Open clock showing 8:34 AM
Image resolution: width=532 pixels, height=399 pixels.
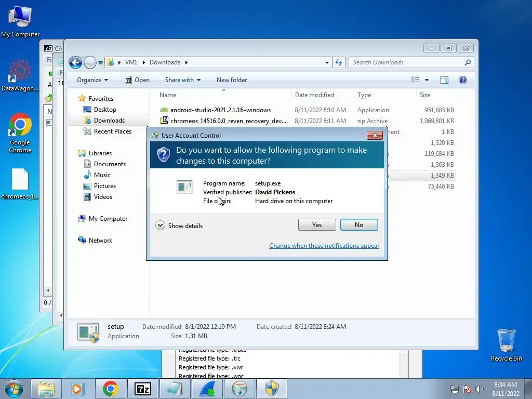coord(506,389)
